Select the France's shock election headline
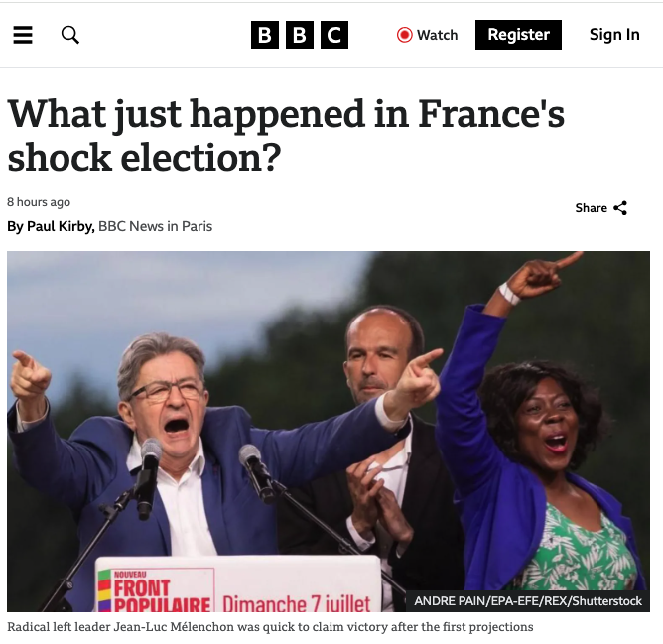This screenshot has width=663, height=644. 286,135
